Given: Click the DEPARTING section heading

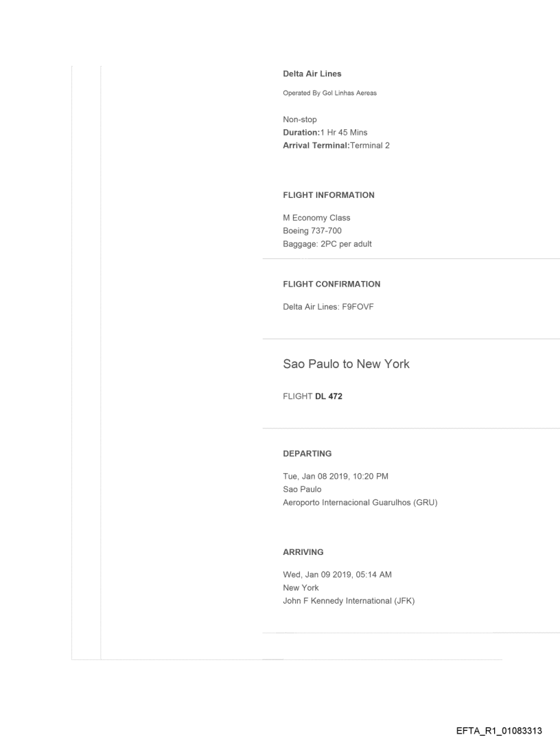Looking at the screenshot, I should click(307, 453).
